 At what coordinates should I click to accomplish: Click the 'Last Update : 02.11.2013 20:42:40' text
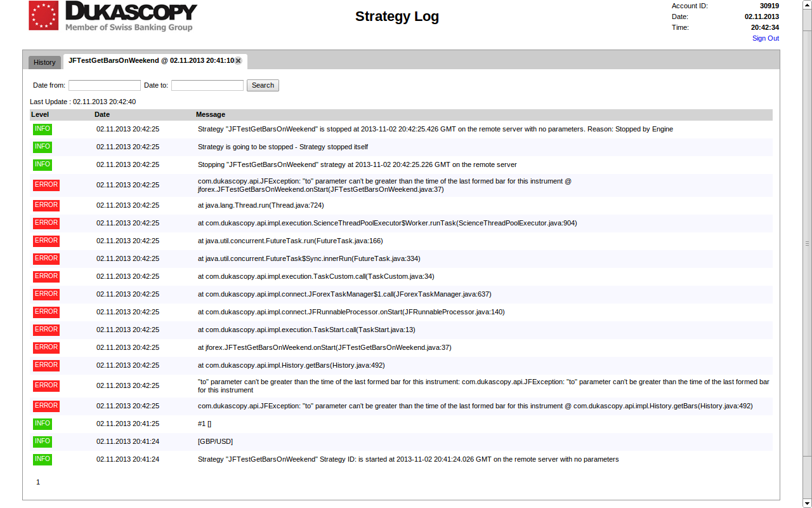point(82,102)
